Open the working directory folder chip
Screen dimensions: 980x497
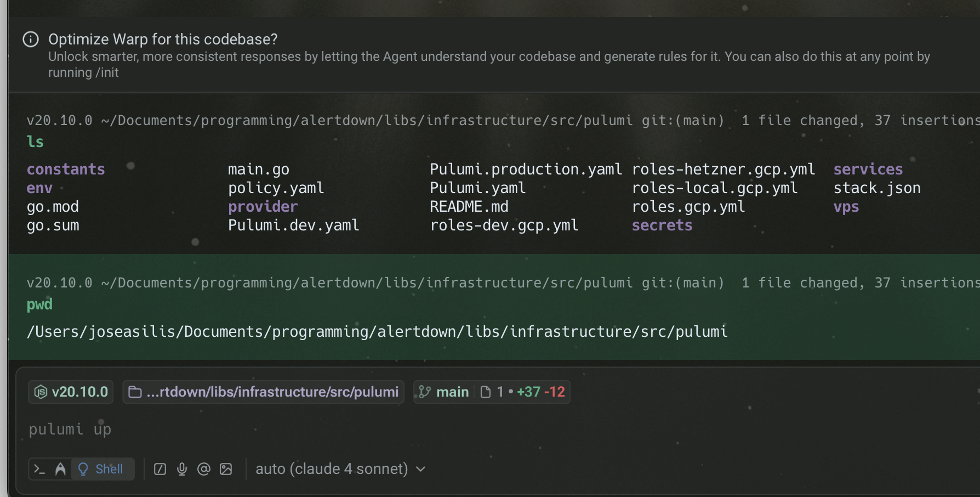click(x=264, y=392)
